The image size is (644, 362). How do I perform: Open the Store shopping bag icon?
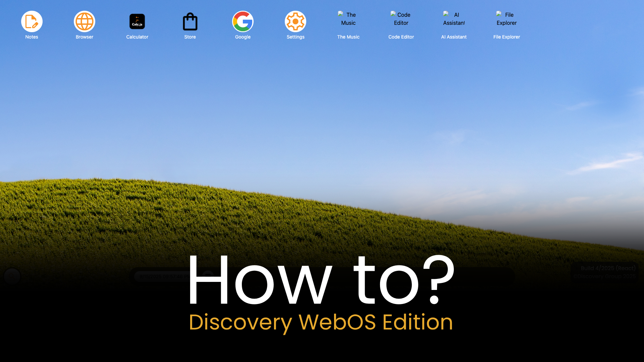(x=190, y=21)
